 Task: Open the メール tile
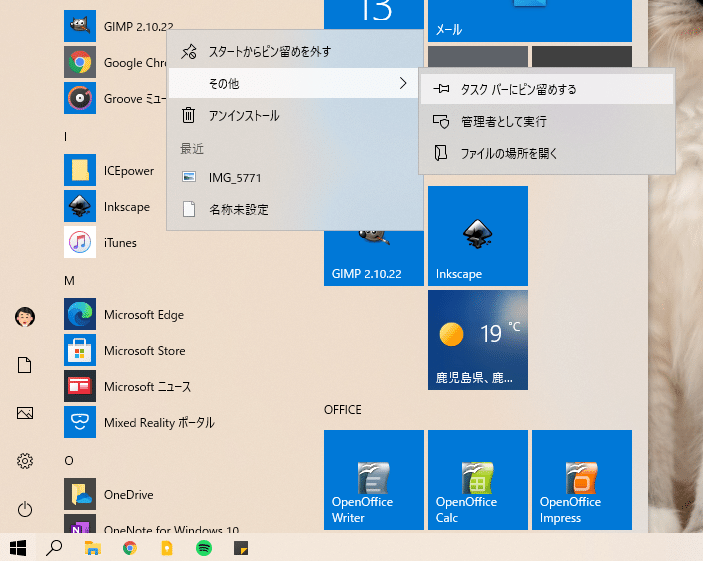click(x=530, y=21)
